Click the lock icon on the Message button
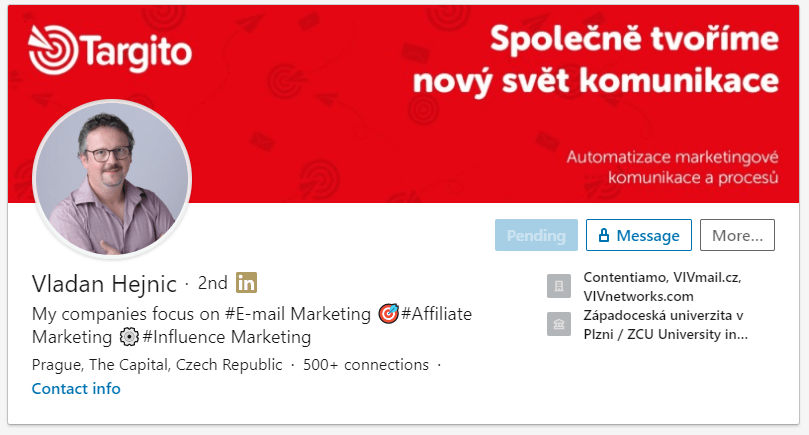The height and width of the screenshot is (435, 809). 603,236
